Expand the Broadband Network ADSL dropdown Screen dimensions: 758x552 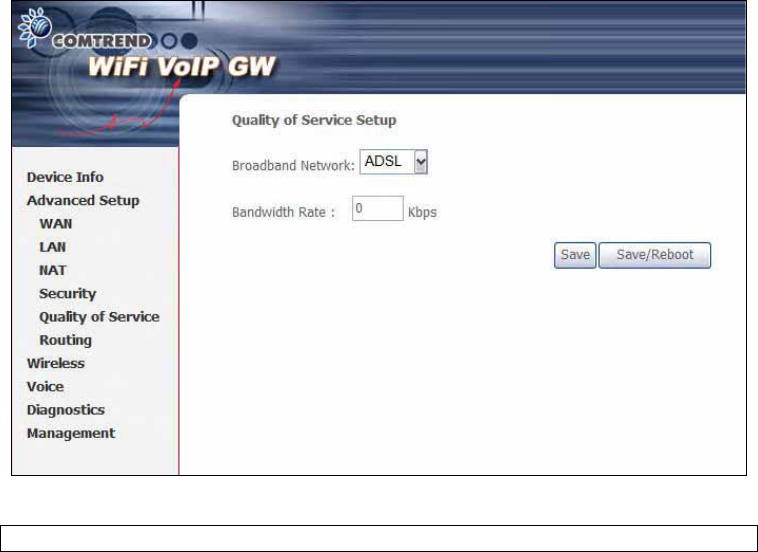pos(394,161)
